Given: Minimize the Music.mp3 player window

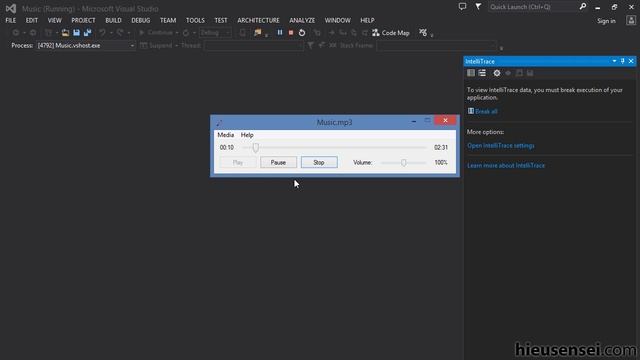Looking at the screenshot, I should pos(414,121).
